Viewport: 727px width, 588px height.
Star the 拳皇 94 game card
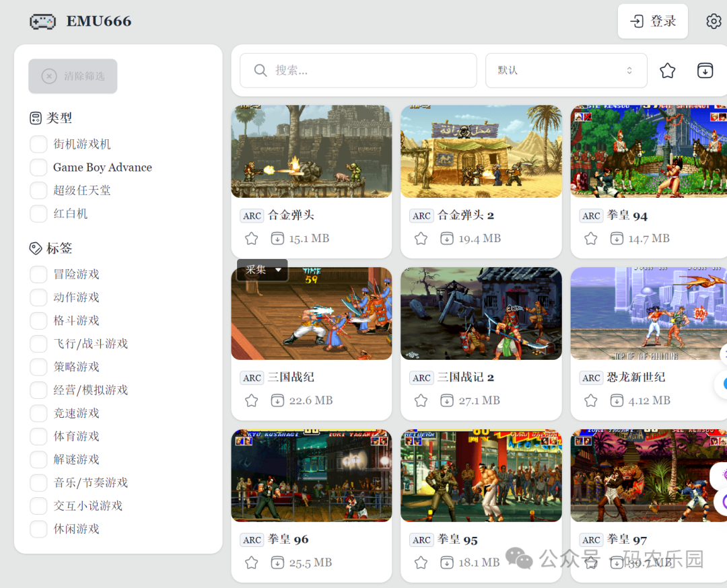click(x=591, y=239)
